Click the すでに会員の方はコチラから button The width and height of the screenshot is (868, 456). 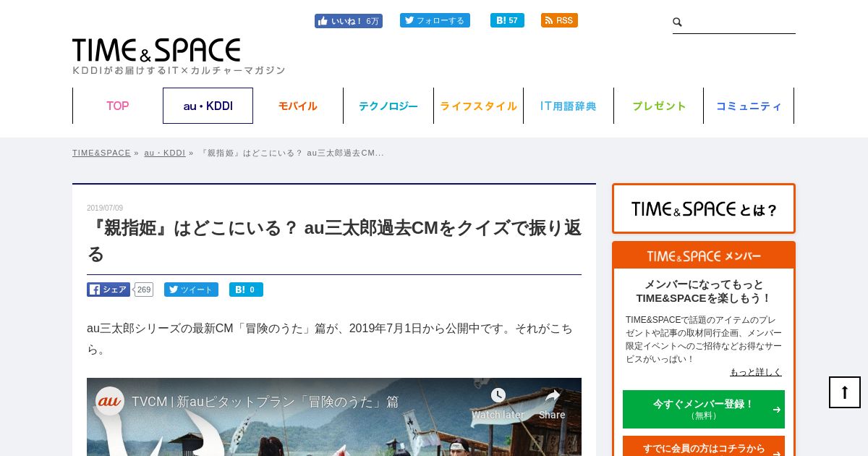point(704,447)
